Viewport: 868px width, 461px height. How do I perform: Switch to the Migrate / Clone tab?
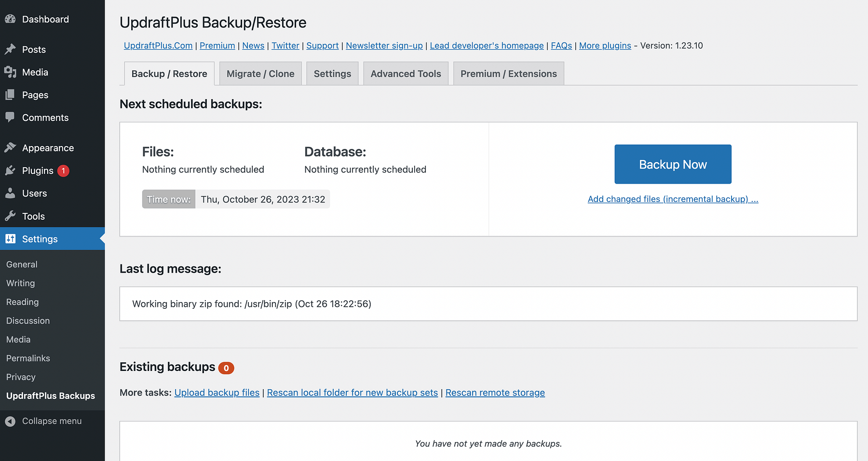(260, 73)
